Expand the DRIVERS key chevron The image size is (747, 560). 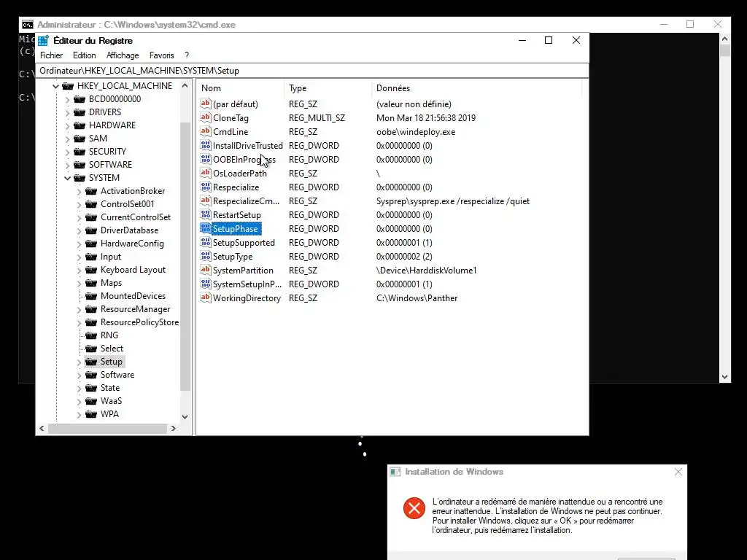click(x=67, y=113)
